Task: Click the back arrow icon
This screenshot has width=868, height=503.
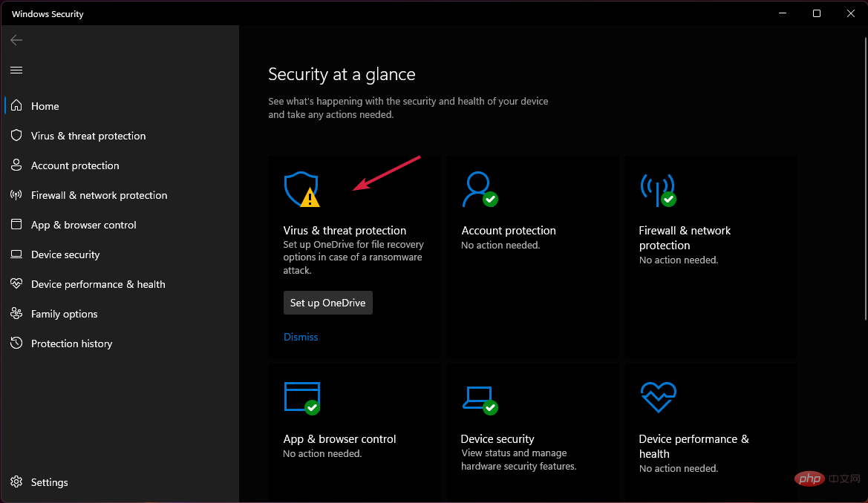Action: coord(16,40)
